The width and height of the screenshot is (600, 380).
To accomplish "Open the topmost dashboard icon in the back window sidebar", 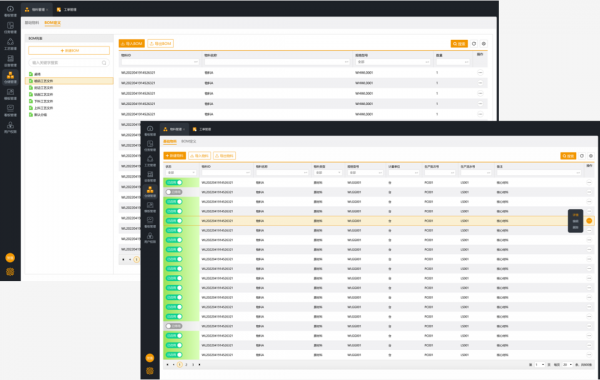I will [10, 10].
